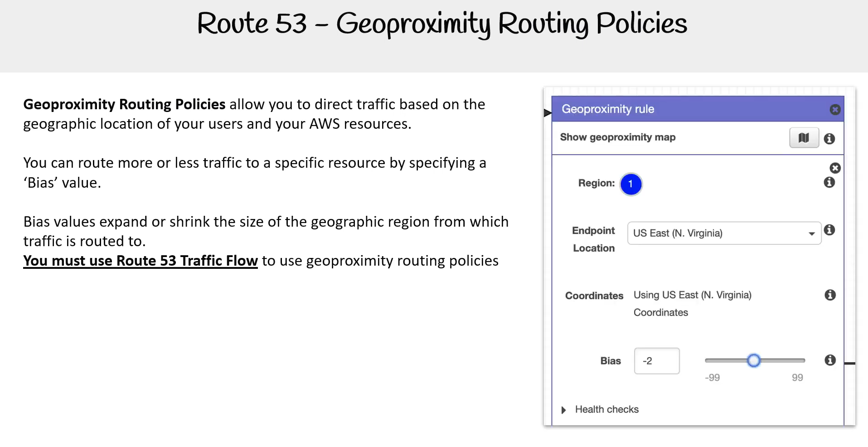This screenshot has width=868, height=447.
Task: Click the Show geoproximity map button
Action: coord(804,138)
